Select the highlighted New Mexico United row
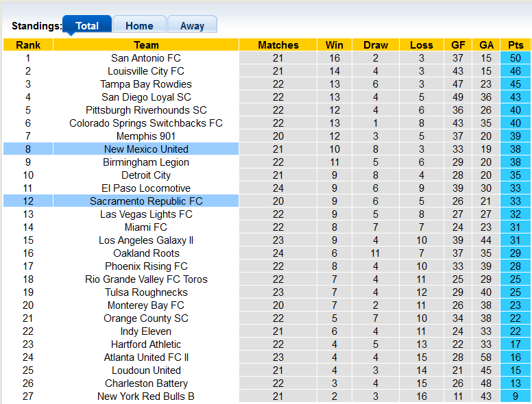Viewport: 532px width, 404px height. click(146, 149)
